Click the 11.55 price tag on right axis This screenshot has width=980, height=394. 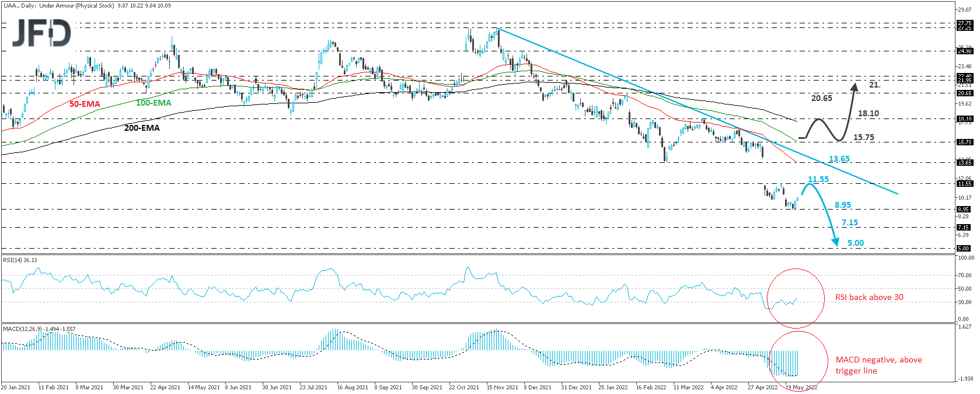click(964, 183)
